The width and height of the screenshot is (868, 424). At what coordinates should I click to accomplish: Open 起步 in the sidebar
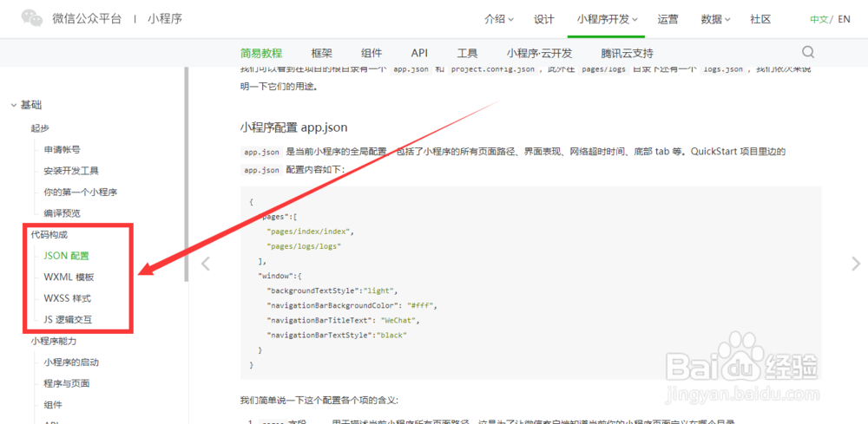point(40,128)
